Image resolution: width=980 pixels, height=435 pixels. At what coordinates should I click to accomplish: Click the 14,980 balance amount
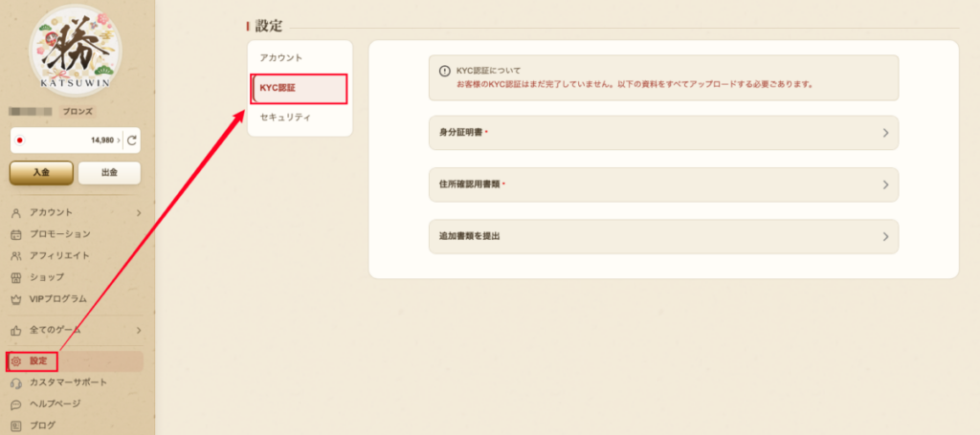coord(102,141)
